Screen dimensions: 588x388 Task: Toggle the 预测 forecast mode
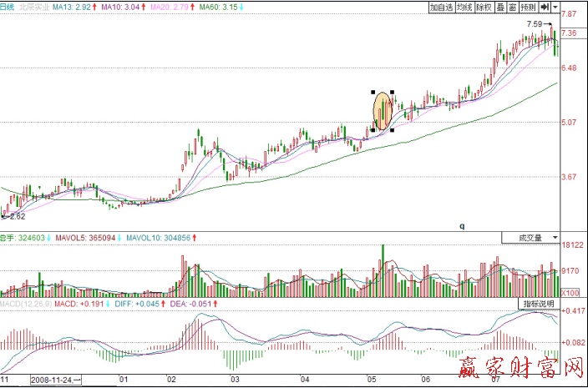pyautogui.click(x=528, y=7)
